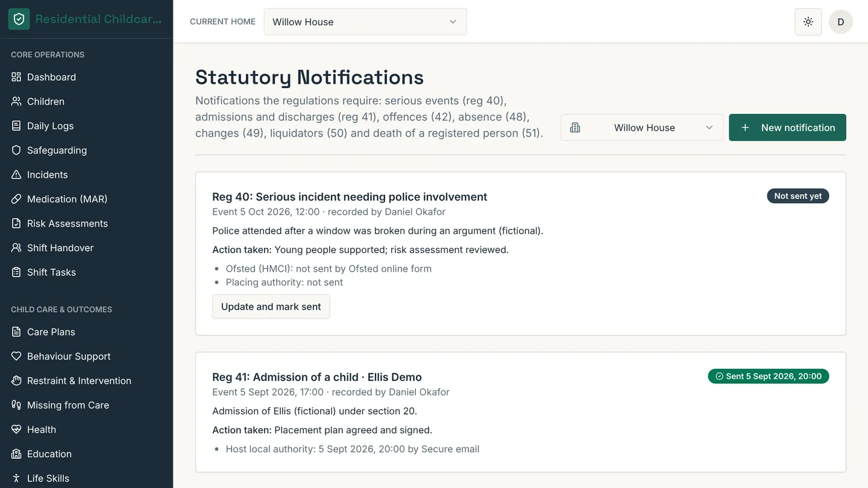Open the Dashboard menu item
The width and height of the screenshot is (868, 488).
[x=86, y=77]
